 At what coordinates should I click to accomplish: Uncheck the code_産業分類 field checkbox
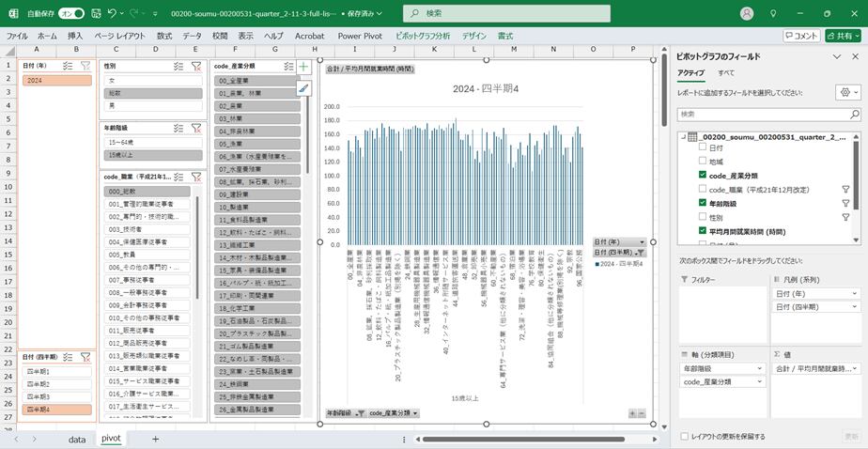point(703,176)
